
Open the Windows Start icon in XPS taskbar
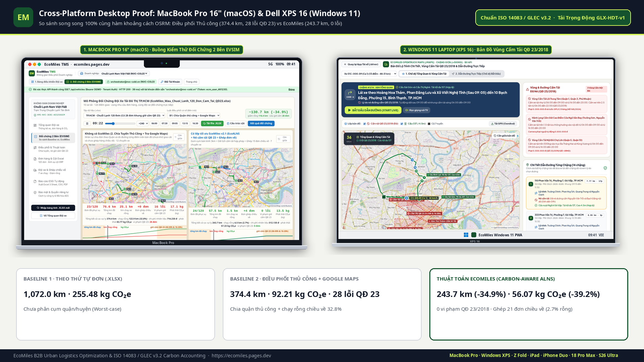pyautogui.click(x=466, y=235)
